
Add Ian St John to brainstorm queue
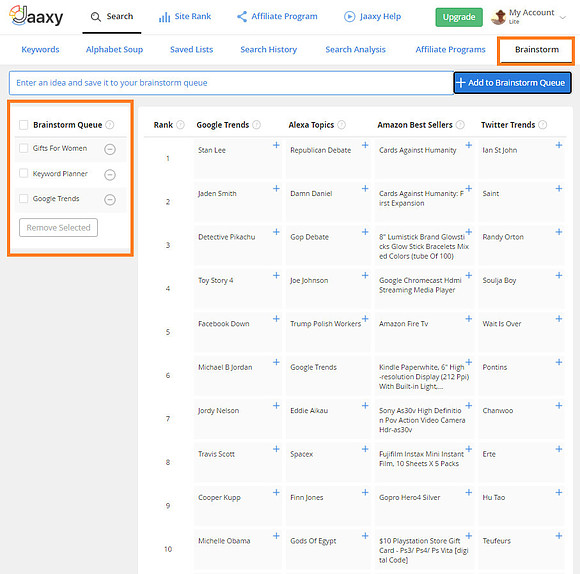point(559,145)
